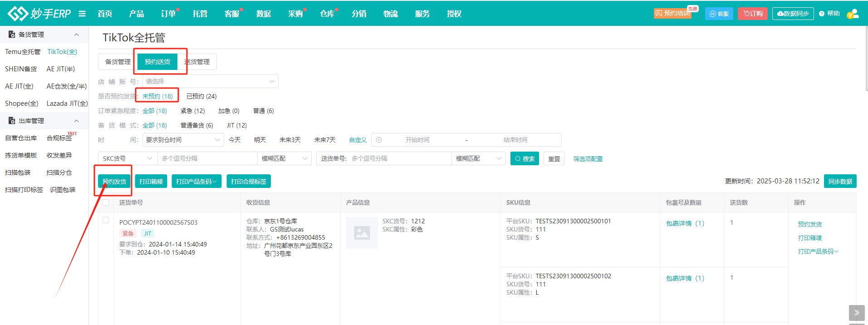
Task: Filter urgency by 紧急 (12)
Action: click(192, 111)
